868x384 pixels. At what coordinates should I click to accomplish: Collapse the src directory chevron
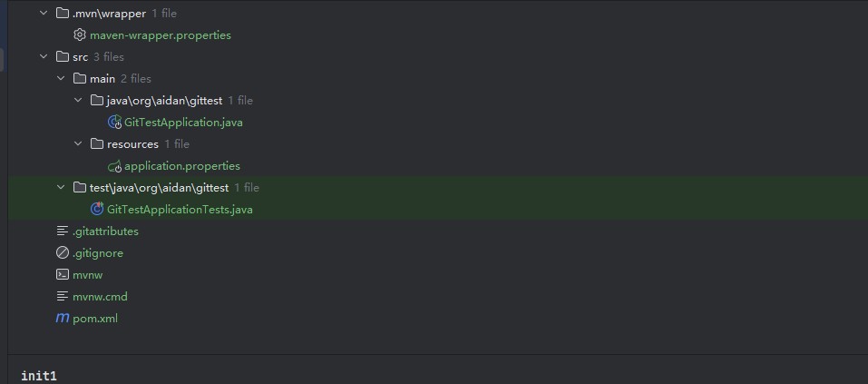(44, 57)
